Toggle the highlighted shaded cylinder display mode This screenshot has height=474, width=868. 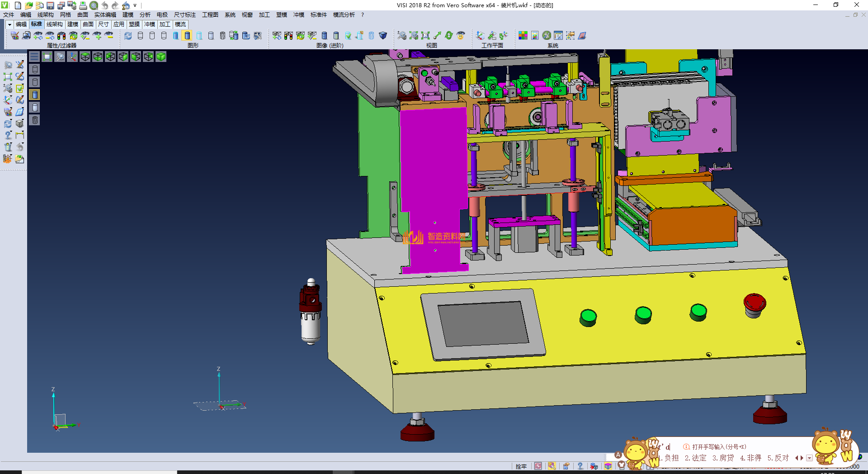(187, 36)
